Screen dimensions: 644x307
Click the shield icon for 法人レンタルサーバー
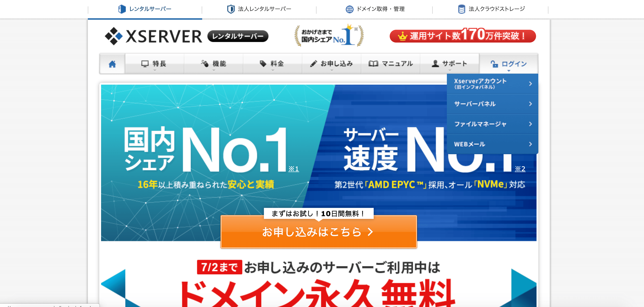coord(231,9)
